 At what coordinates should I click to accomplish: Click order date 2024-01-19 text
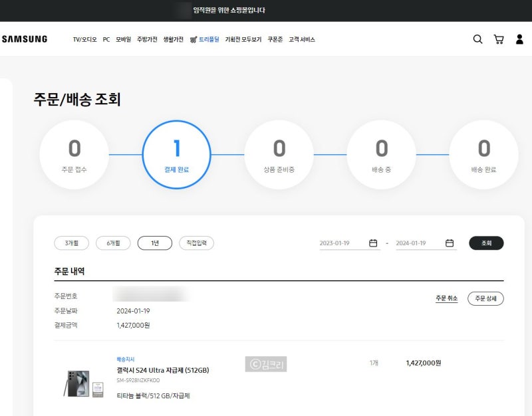click(134, 311)
